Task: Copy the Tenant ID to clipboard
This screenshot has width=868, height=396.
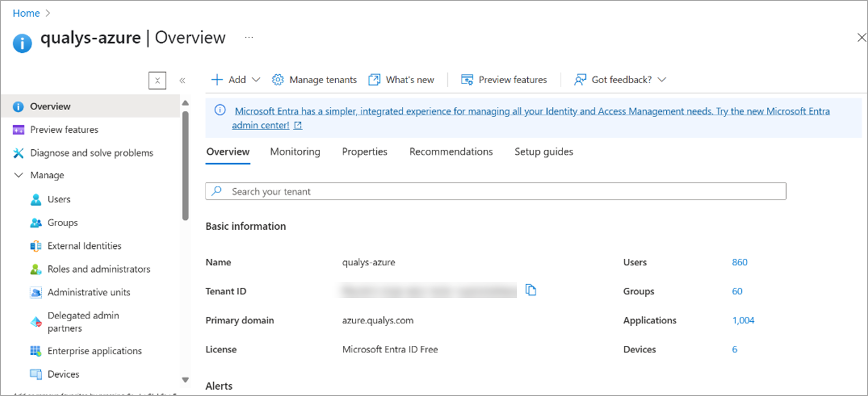Action: (x=531, y=290)
